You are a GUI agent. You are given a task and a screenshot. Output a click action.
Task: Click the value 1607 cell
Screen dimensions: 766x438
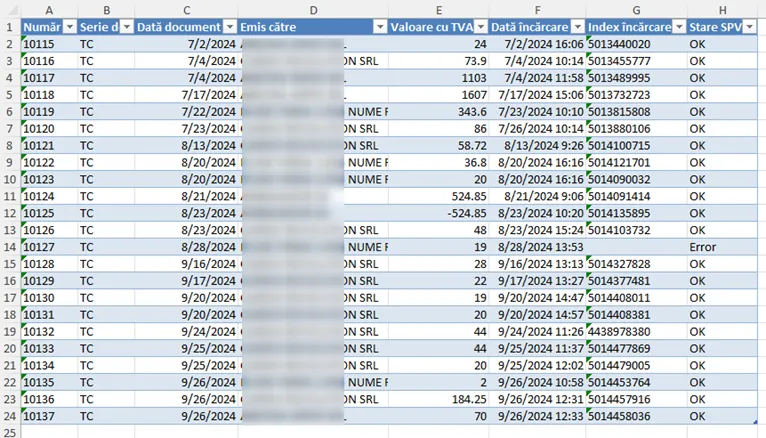pos(439,95)
